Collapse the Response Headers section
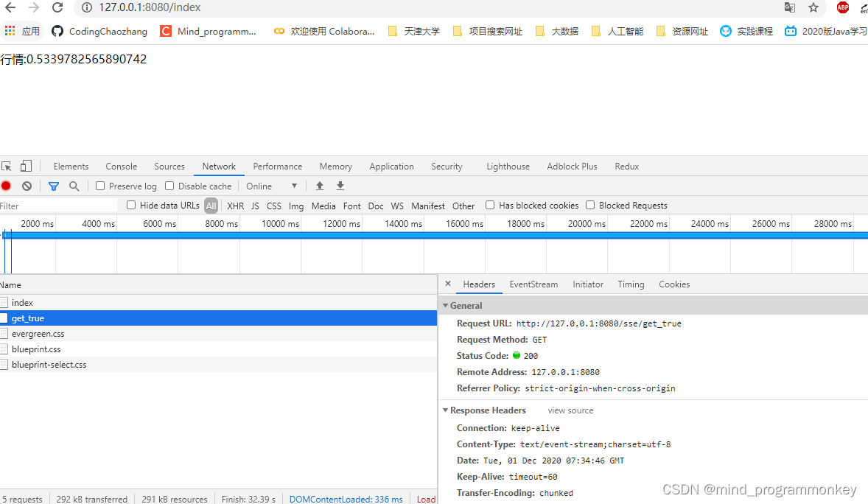The image size is (868, 504). coord(445,410)
